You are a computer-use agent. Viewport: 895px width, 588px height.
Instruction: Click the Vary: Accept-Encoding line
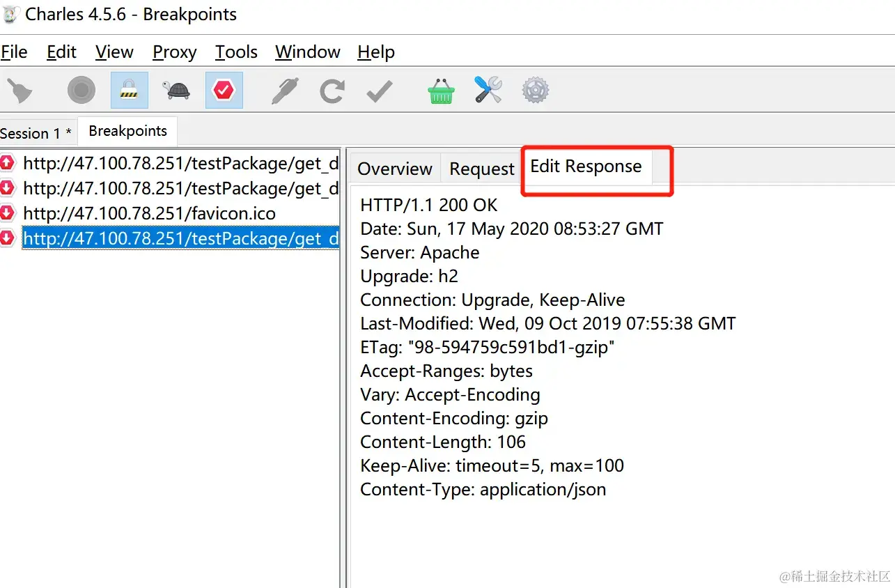coord(450,394)
